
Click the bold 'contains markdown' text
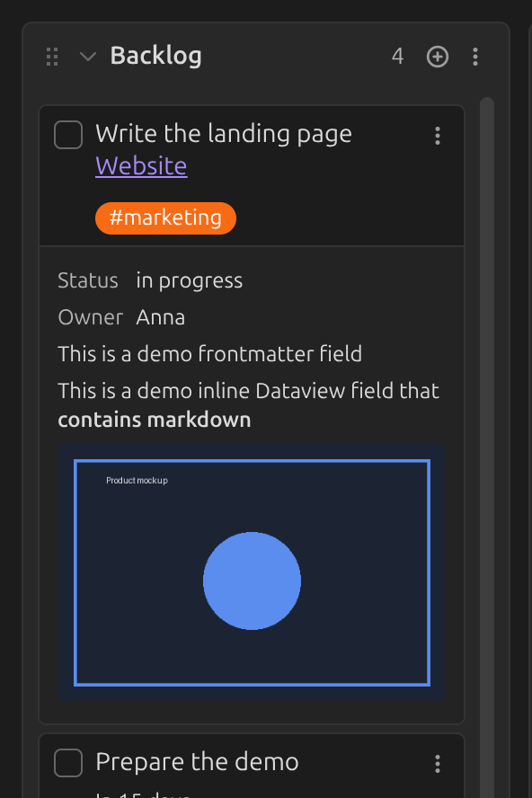tap(155, 421)
